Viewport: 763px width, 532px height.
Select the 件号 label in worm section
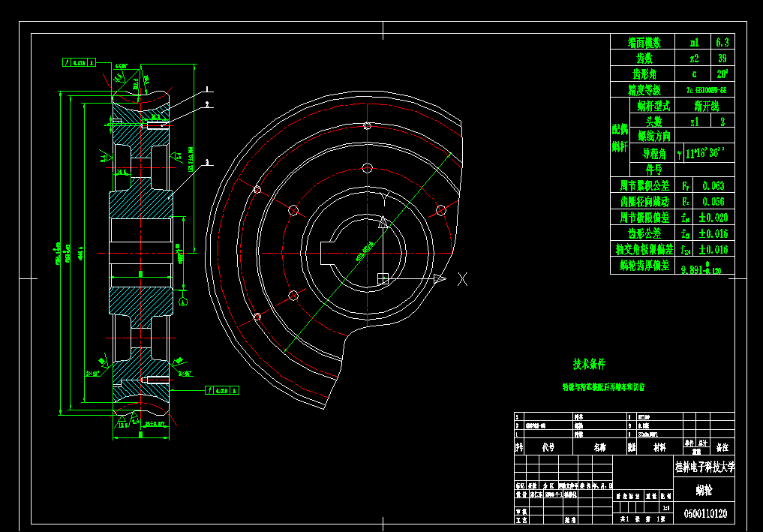click(x=653, y=170)
